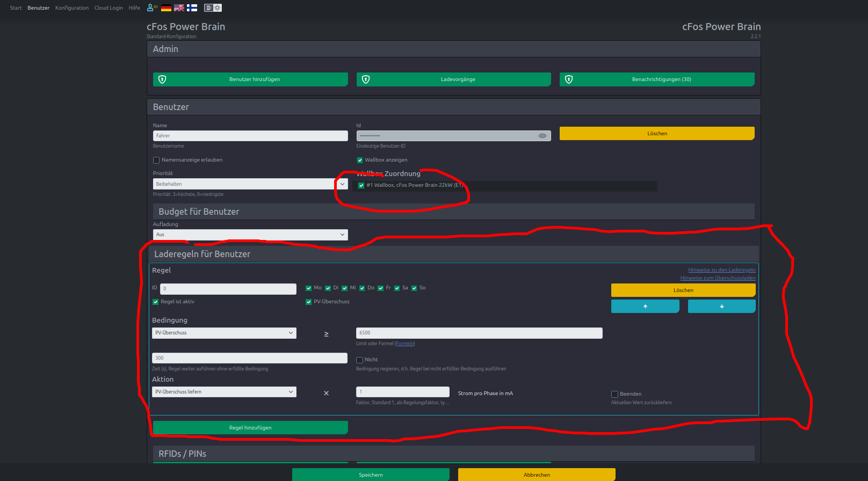Delete the user with the top Löschen button
Viewport: 868px width, 481px height.
pos(657,133)
